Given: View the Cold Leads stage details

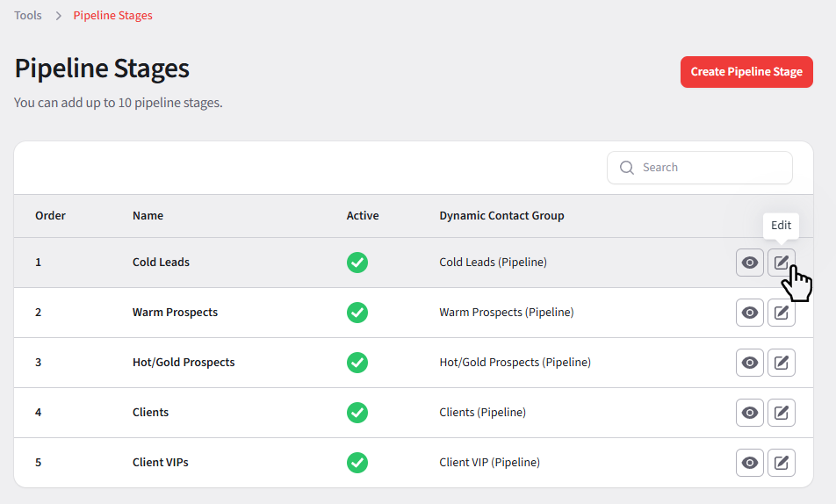Looking at the screenshot, I should [749, 263].
